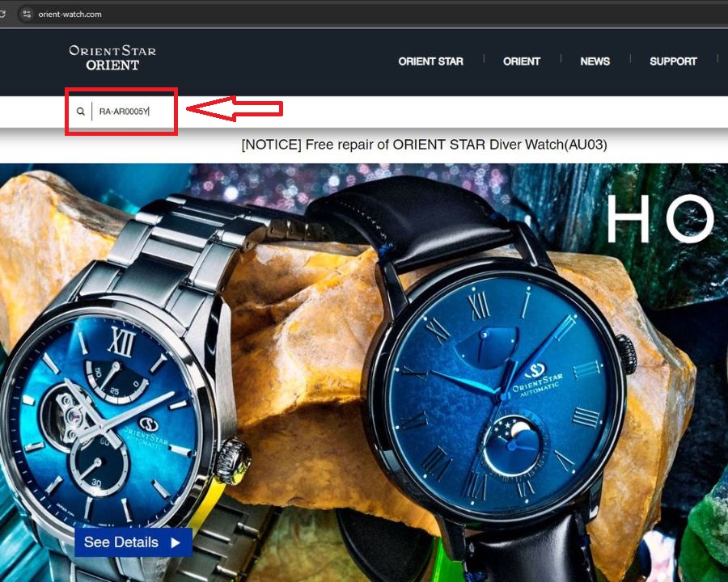Go to the NEWS section
The width and height of the screenshot is (728, 582).
pos(595,61)
